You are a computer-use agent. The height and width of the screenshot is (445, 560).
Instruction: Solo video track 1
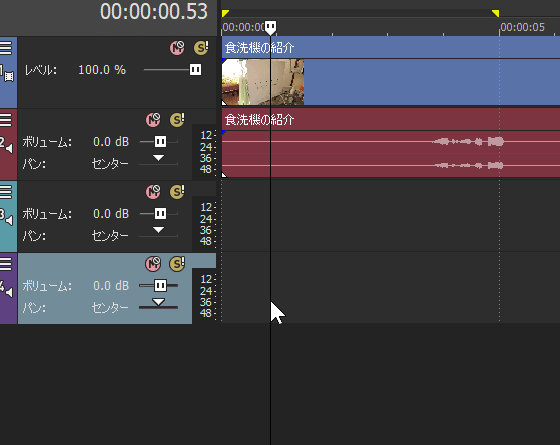(201, 48)
